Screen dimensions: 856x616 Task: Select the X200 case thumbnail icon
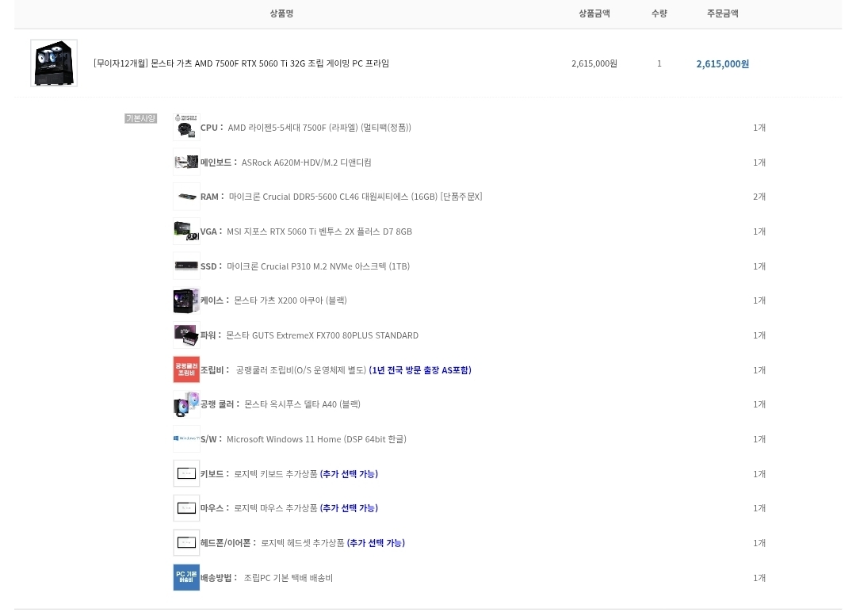[186, 300]
